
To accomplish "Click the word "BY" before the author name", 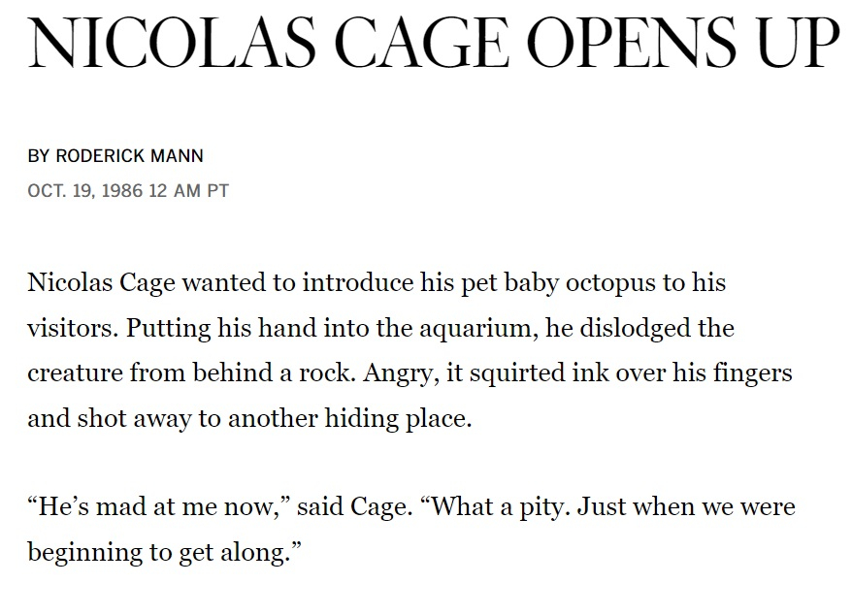I will coord(38,156).
